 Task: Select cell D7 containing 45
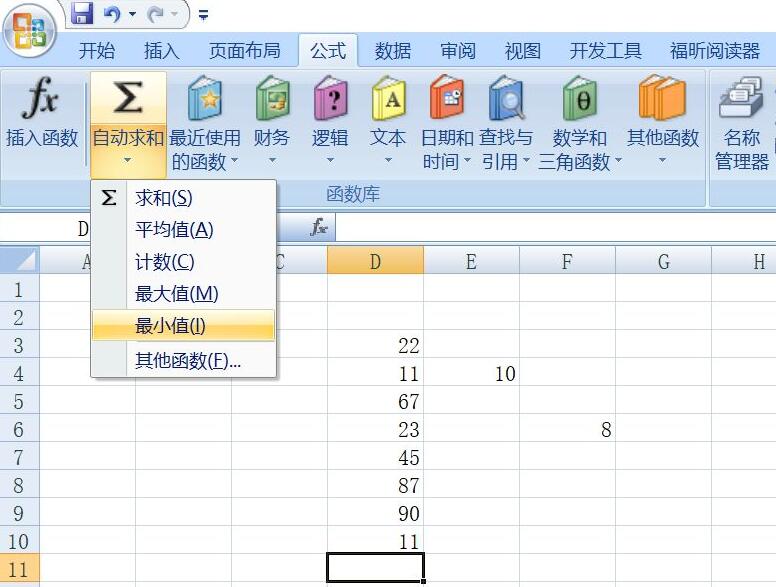click(x=376, y=457)
